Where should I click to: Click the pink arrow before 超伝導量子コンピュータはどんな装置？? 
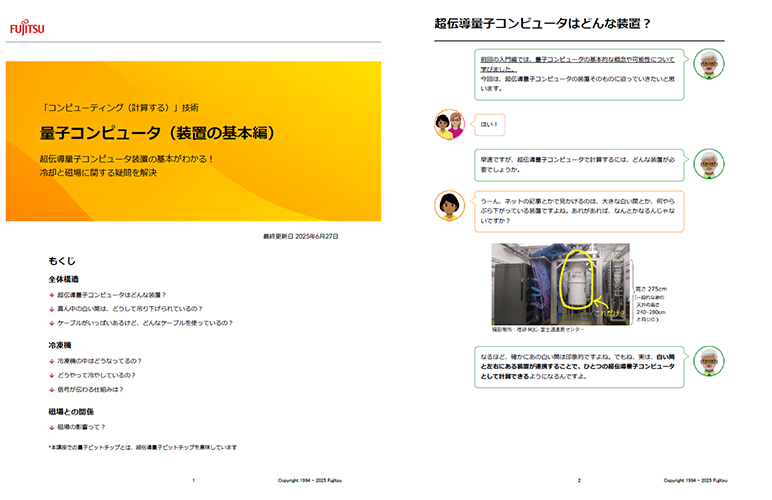[x=51, y=296]
